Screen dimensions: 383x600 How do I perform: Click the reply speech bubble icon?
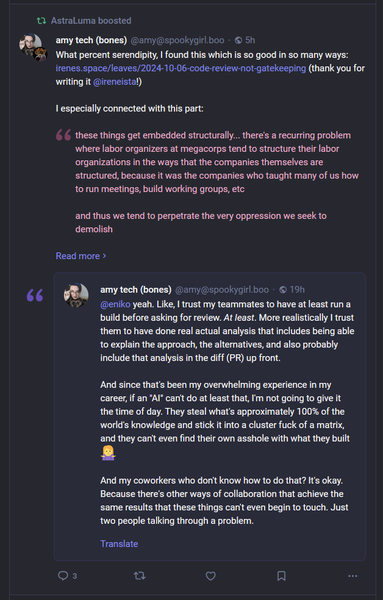(x=63, y=575)
